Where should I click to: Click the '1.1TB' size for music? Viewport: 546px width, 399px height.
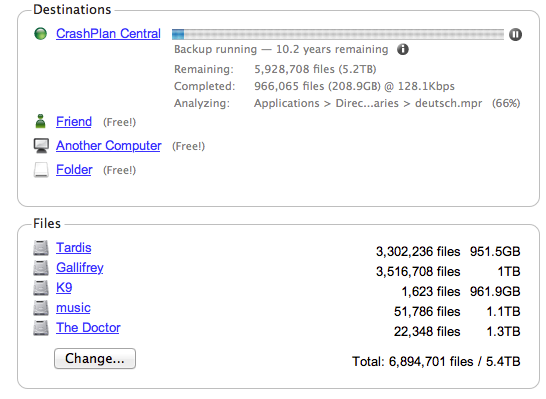click(503, 312)
